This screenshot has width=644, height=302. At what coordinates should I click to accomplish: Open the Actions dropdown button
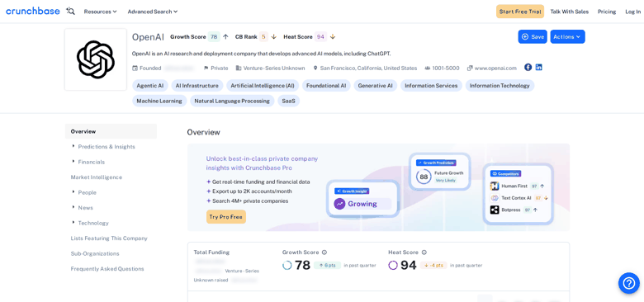click(x=567, y=36)
